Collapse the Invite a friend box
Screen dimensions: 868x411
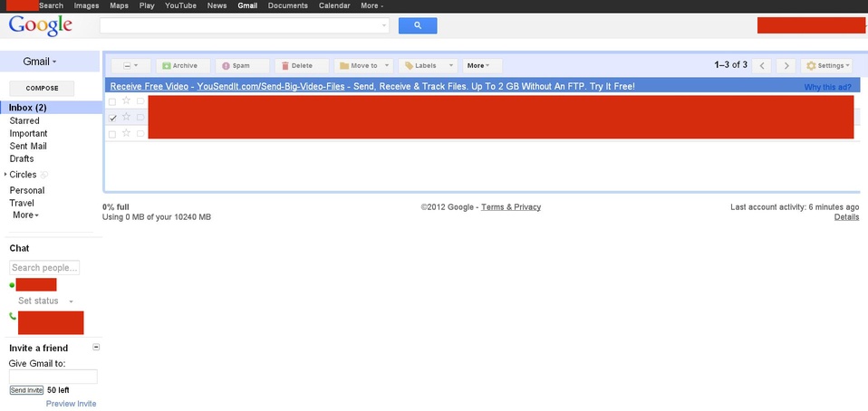coord(96,348)
